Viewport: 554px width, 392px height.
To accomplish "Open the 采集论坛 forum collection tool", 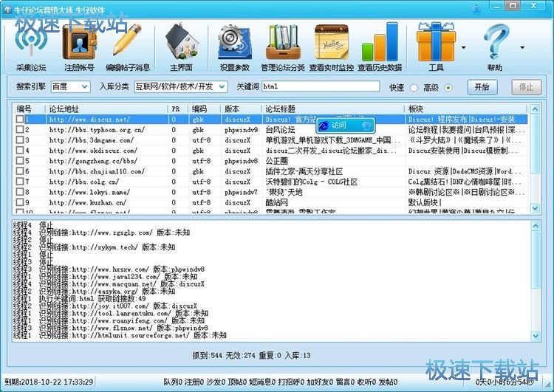I will (31, 47).
